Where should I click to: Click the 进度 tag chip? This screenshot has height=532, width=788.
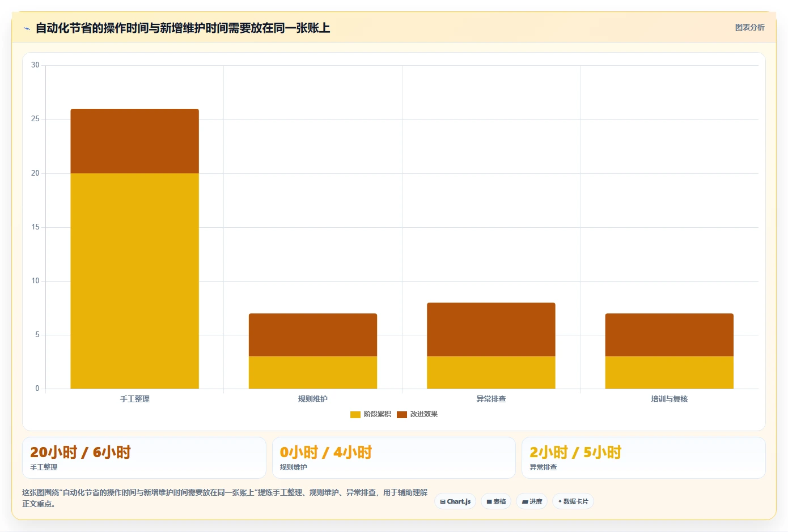532,501
